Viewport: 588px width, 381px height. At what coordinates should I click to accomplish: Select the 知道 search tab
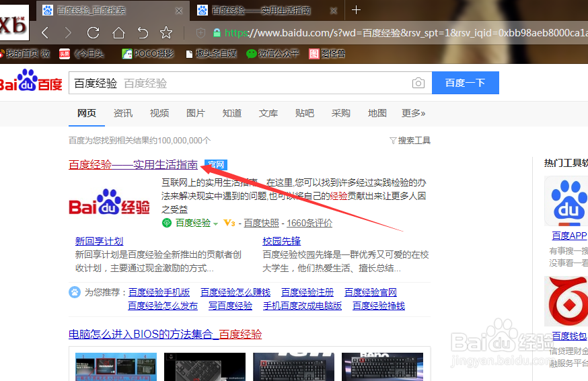click(x=232, y=113)
